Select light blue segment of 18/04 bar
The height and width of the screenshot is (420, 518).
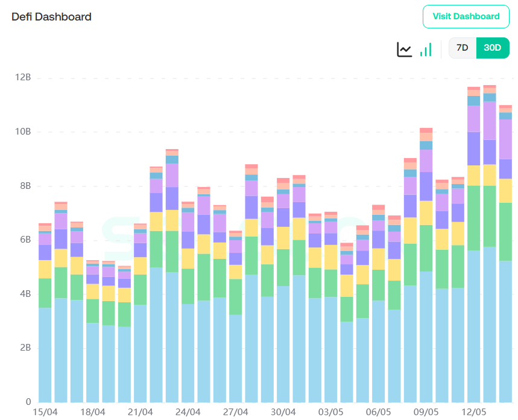coord(93,362)
